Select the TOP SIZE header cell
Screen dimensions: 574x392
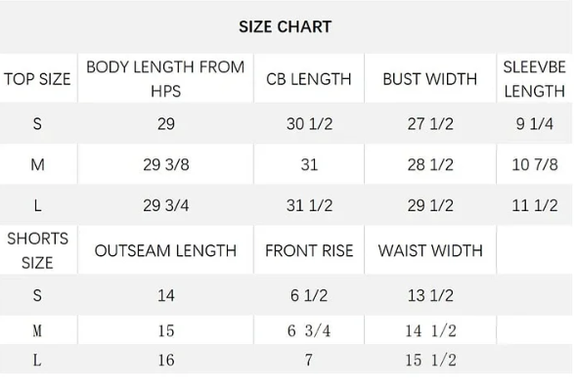(x=37, y=79)
